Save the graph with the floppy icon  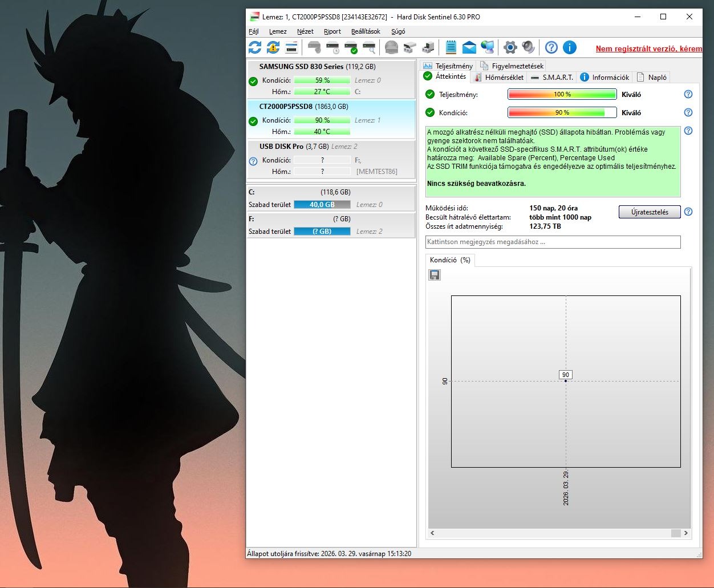[435, 275]
